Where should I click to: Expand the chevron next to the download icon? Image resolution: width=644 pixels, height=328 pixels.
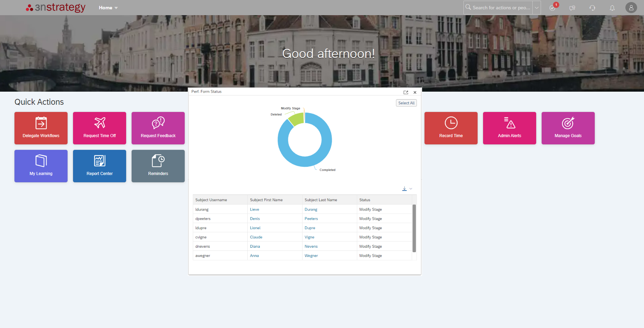[410, 188]
